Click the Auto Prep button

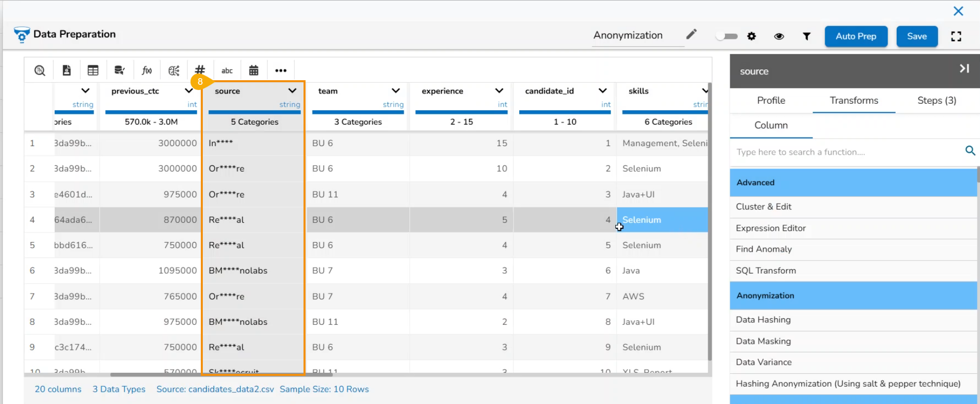coord(855,36)
